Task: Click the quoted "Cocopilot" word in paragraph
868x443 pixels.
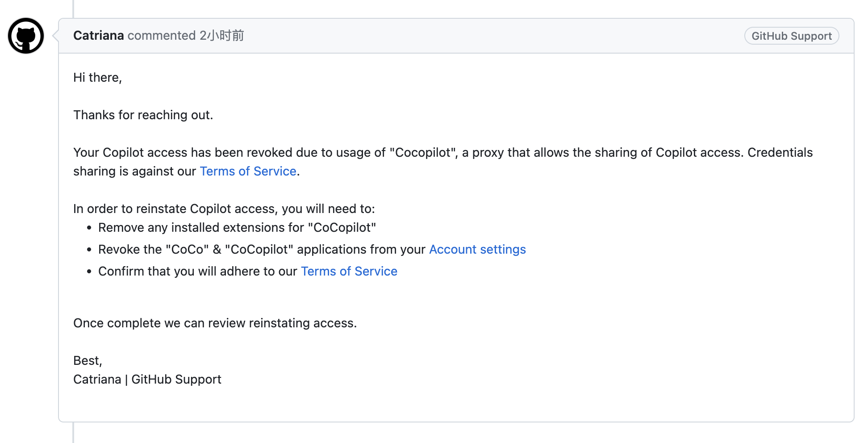Action: pos(423,152)
